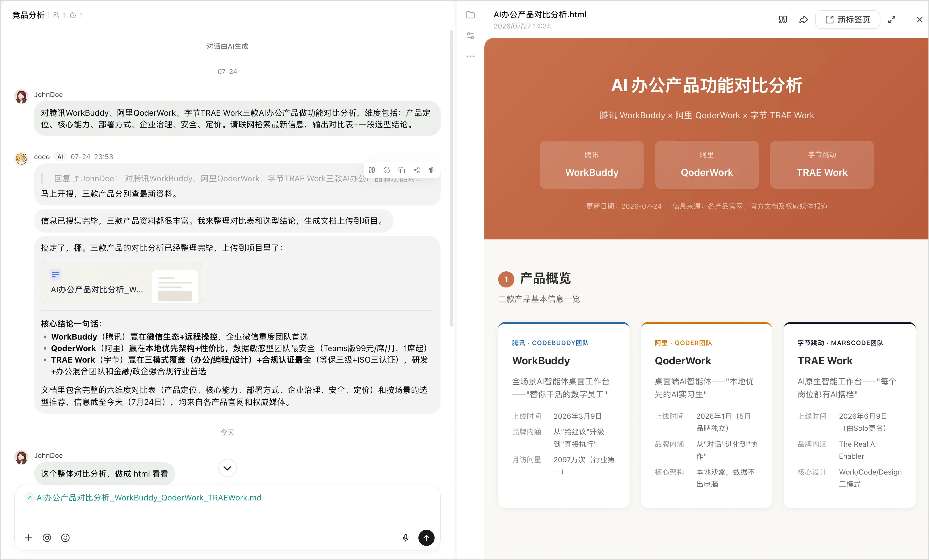Viewport: 929px width, 560px height.
Task: Click the @ mention icon in input bar
Action: coord(47,538)
